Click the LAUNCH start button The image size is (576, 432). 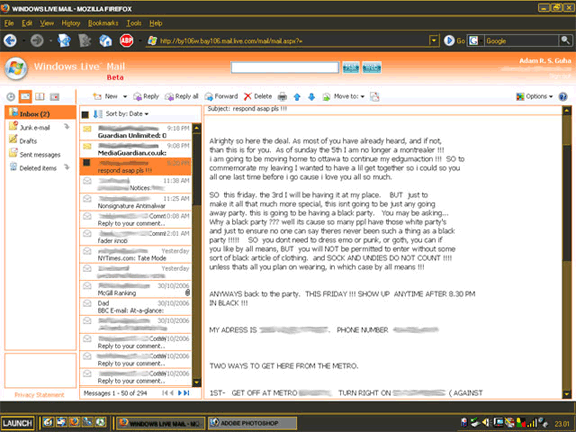[17, 423]
